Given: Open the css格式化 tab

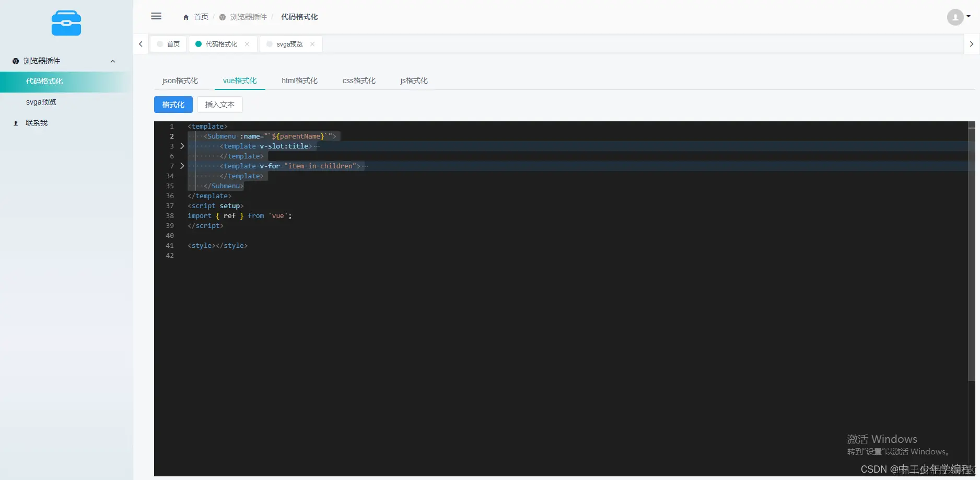Looking at the screenshot, I should (x=359, y=81).
